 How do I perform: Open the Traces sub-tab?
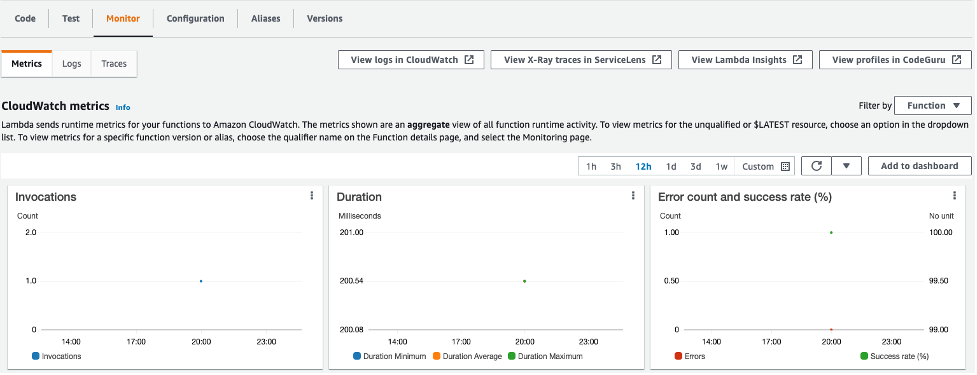[114, 64]
